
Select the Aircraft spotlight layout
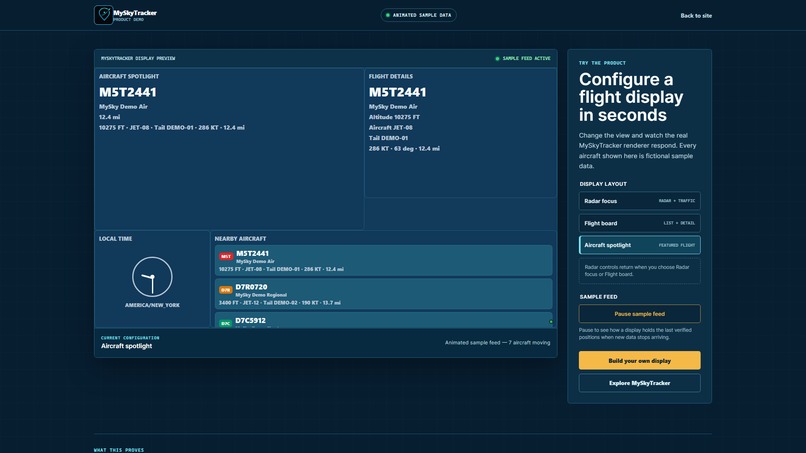[x=639, y=245]
